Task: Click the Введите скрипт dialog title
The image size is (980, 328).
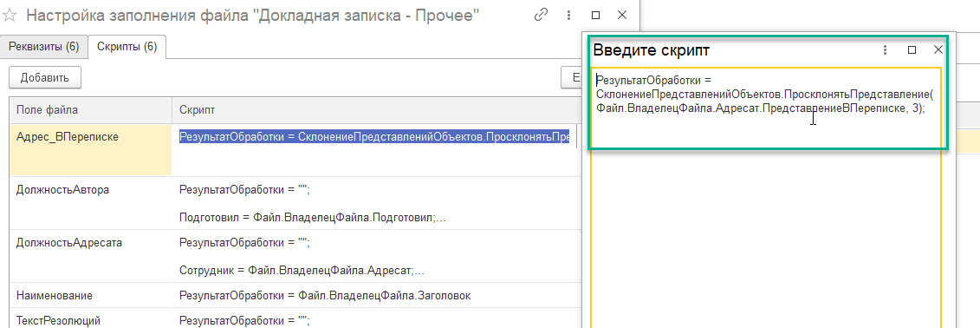Action: coord(651,50)
